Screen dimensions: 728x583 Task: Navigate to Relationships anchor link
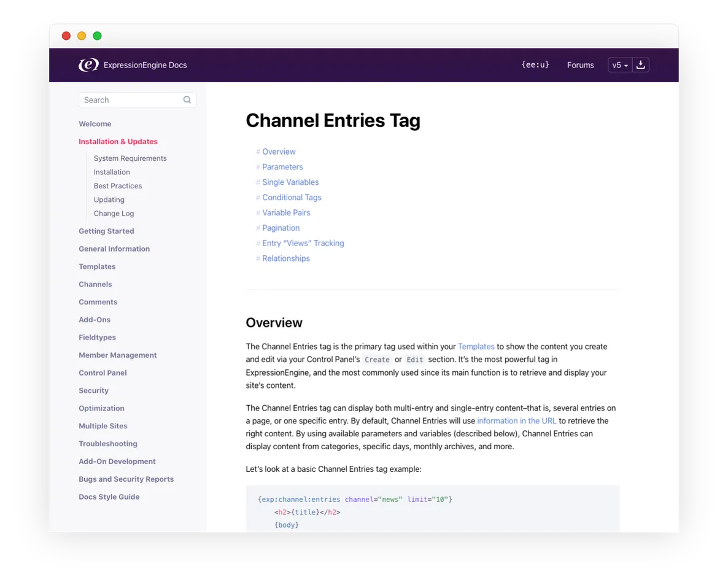pos(285,259)
